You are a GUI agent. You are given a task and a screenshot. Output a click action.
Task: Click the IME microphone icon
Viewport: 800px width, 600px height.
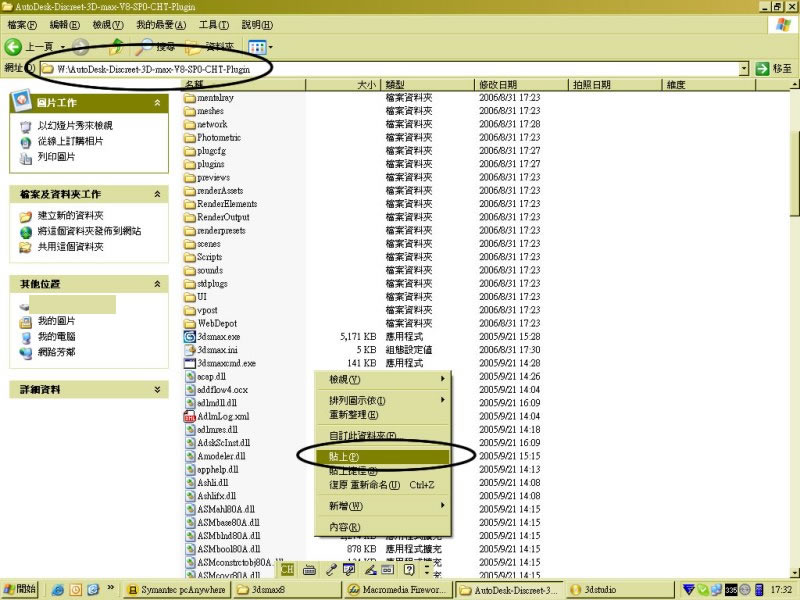(x=331, y=570)
